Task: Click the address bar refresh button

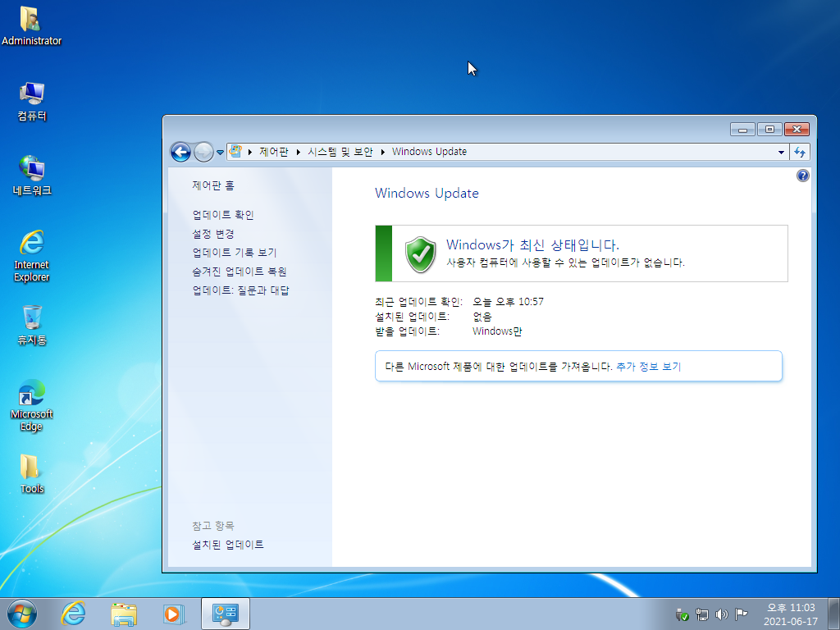Action: coord(800,152)
